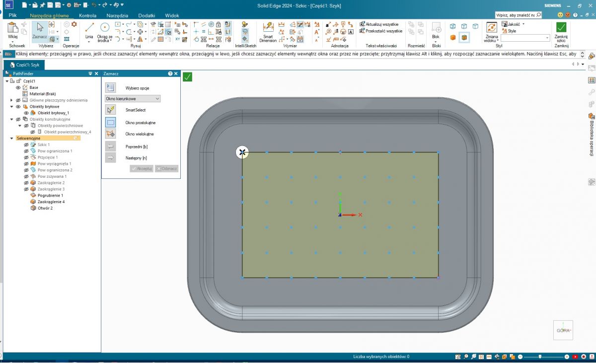
Task: Show Pow wyciągnięta 1 via eye icon
Action: pyautogui.click(x=27, y=163)
